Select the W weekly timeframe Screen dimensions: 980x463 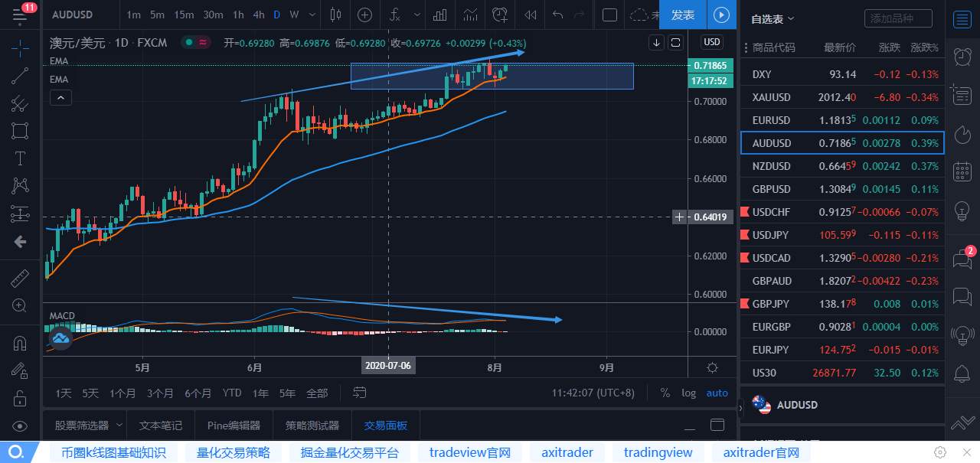tap(294, 15)
